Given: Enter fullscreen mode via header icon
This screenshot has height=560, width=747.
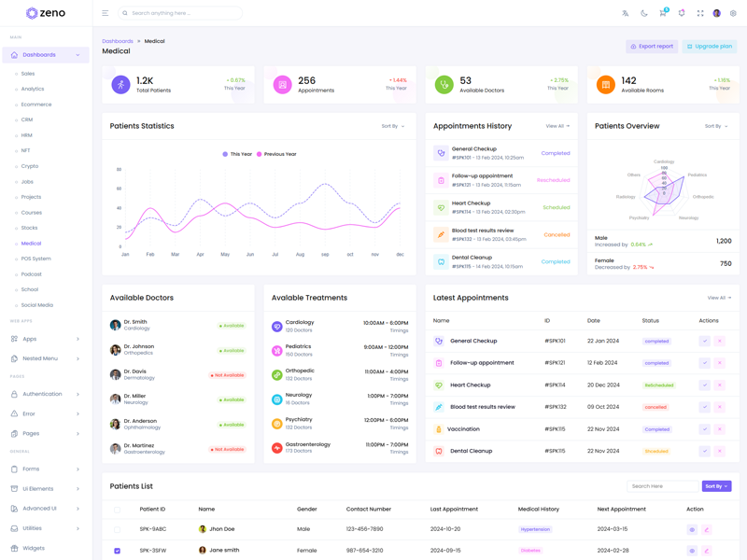Looking at the screenshot, I should pos(700,13).
